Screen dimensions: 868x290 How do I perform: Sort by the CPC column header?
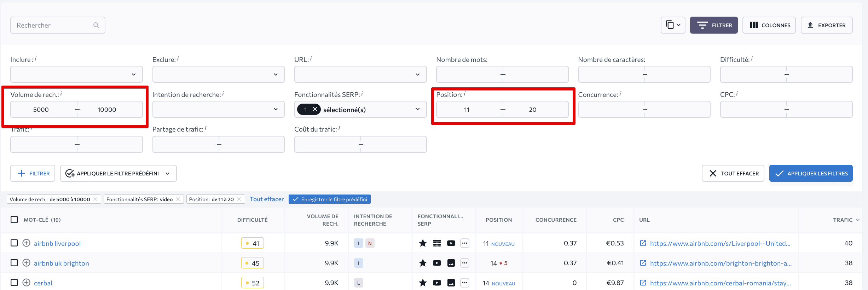[618, 220]
